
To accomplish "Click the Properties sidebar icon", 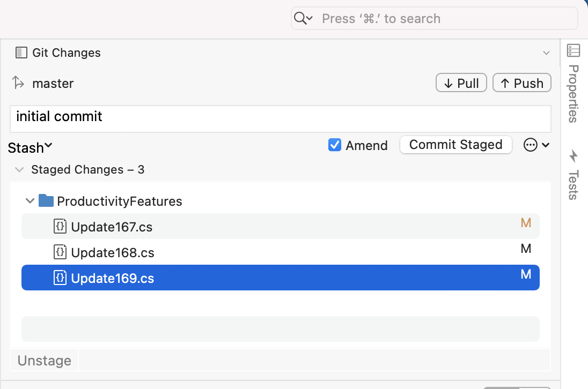I will point(574,51).
